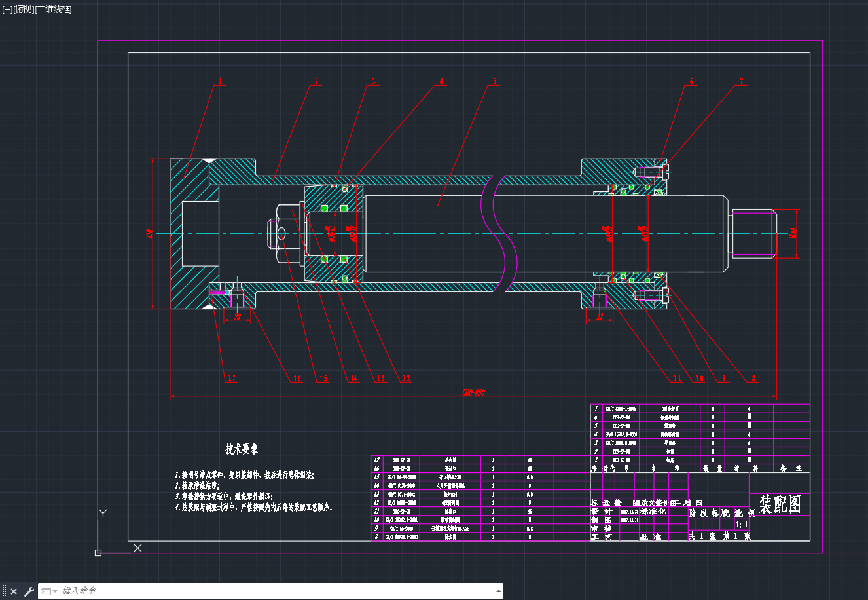Image resolution: width=868 pixels, height=600 pixels.
Task: Select leader callout number 10
Action: point(700,378)
